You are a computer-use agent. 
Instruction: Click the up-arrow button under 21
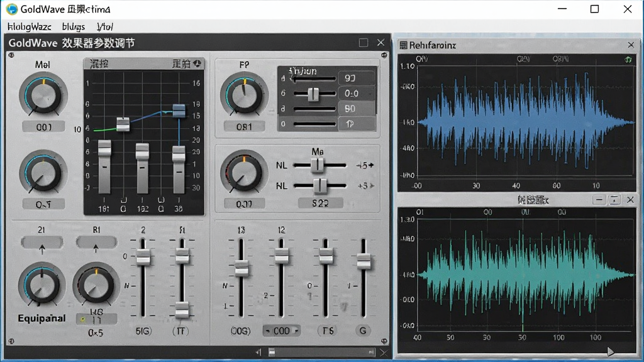point(42,243)
